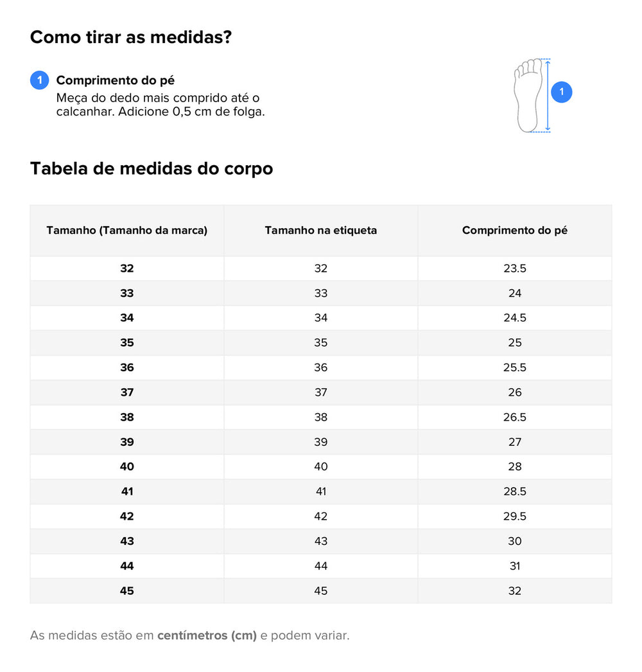642x672 pixels.
Task: Click the "Tamanho na etiqueta" column header
Action: pos(321,231)
